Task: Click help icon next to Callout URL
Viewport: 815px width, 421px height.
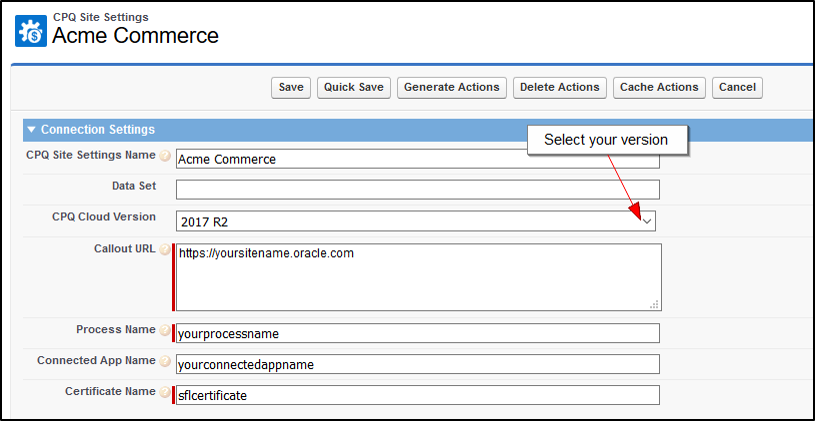Action: (165, 249)
